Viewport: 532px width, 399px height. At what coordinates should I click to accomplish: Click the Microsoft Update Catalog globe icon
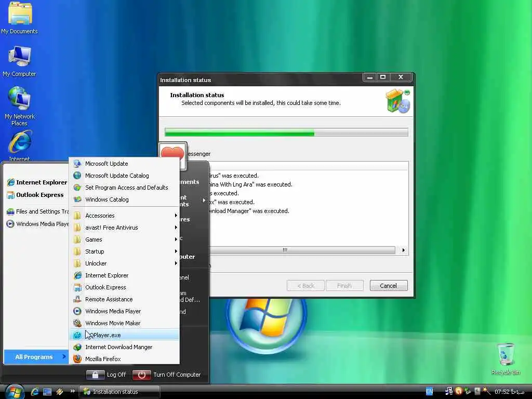coord(77,176)
